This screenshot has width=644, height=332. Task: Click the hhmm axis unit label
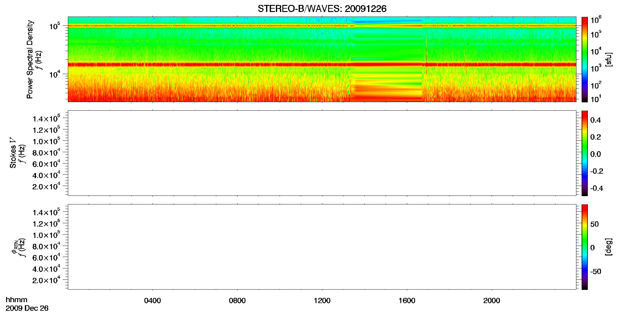point(17,300)
